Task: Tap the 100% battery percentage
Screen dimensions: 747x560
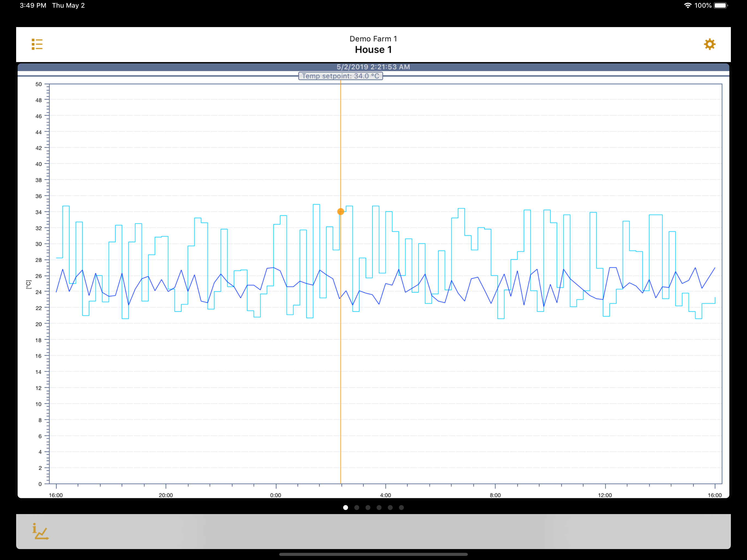Action: pyautogui.click(x=703, y=5)
